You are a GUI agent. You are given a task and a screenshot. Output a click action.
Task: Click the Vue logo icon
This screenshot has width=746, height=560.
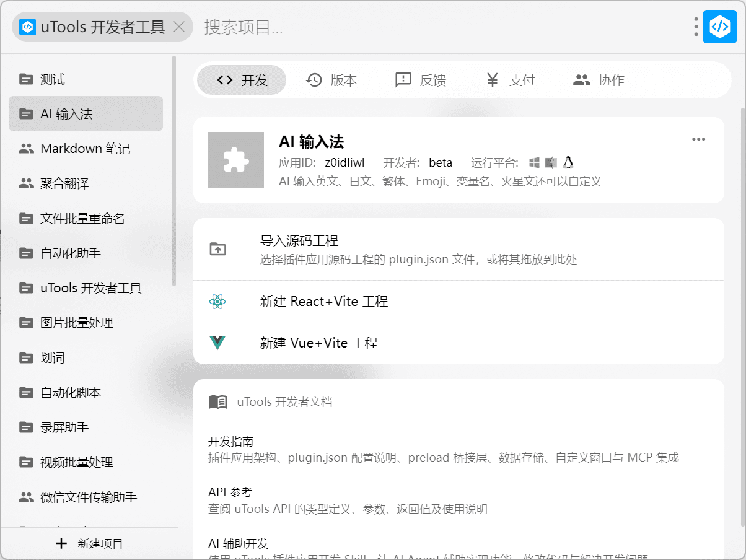(217, 343)
